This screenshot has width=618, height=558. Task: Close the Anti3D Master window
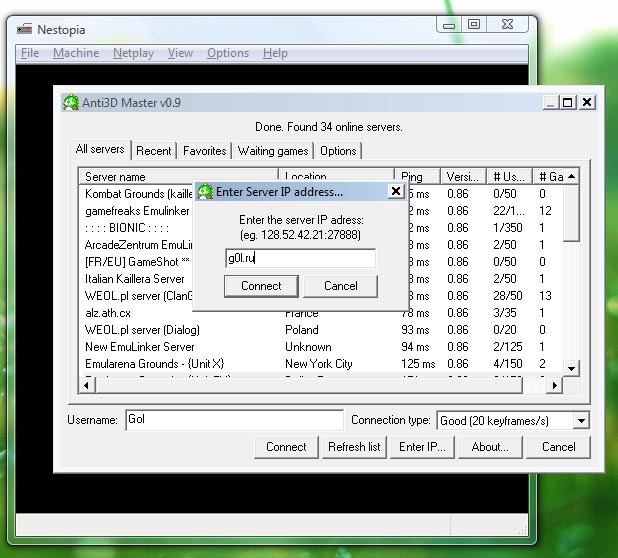click(x=587, y=102)
